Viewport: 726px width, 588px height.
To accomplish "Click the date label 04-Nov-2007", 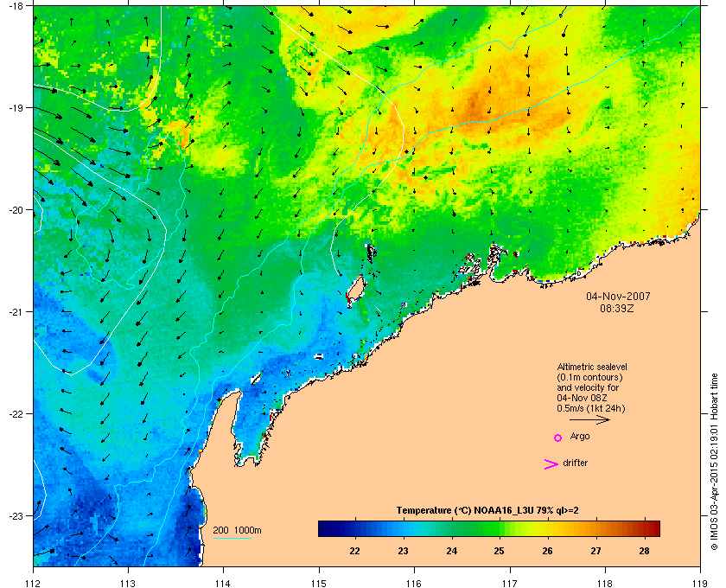I will (x=618, y=296).
